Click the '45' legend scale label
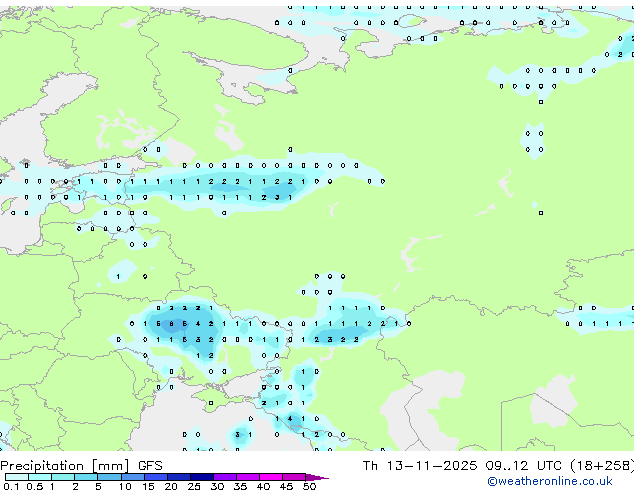Screen dimensions: 634x490 (x=286, y=486)
